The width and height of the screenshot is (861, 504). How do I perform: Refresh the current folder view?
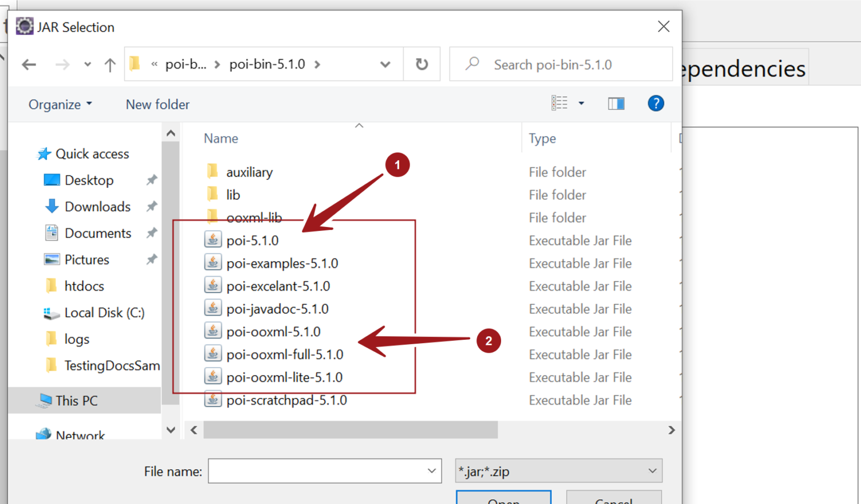(422, 64)
